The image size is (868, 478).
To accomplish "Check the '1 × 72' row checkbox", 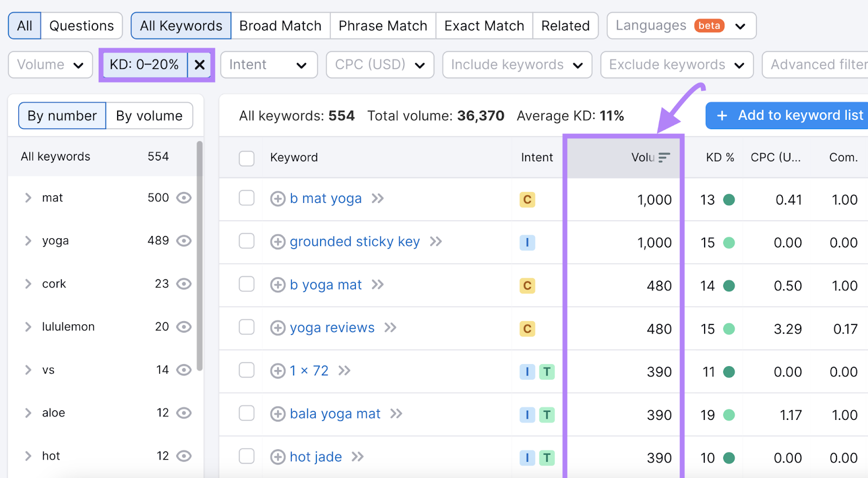I will pyautogui.click(x=247, y=370).
